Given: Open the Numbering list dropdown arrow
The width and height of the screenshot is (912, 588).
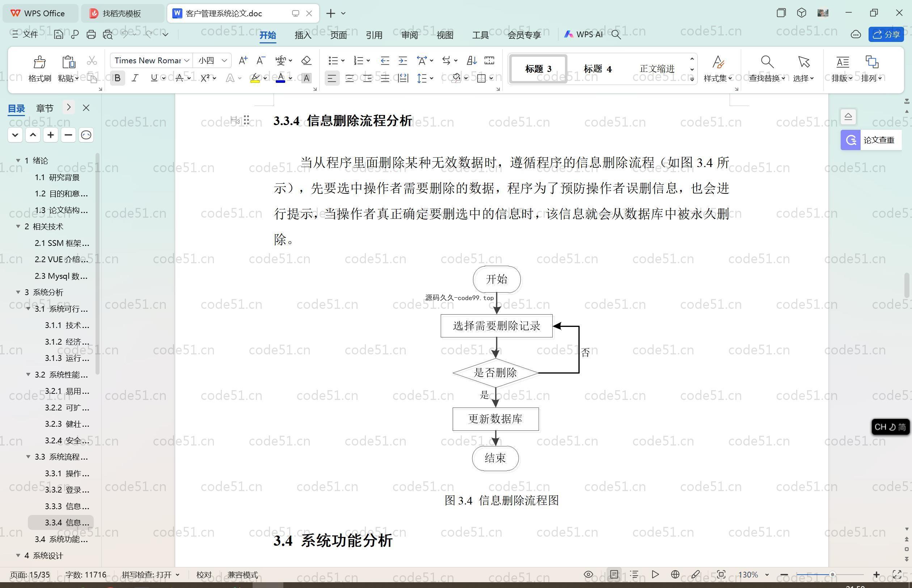Looking at the screenshot, I should click(368, 60).
